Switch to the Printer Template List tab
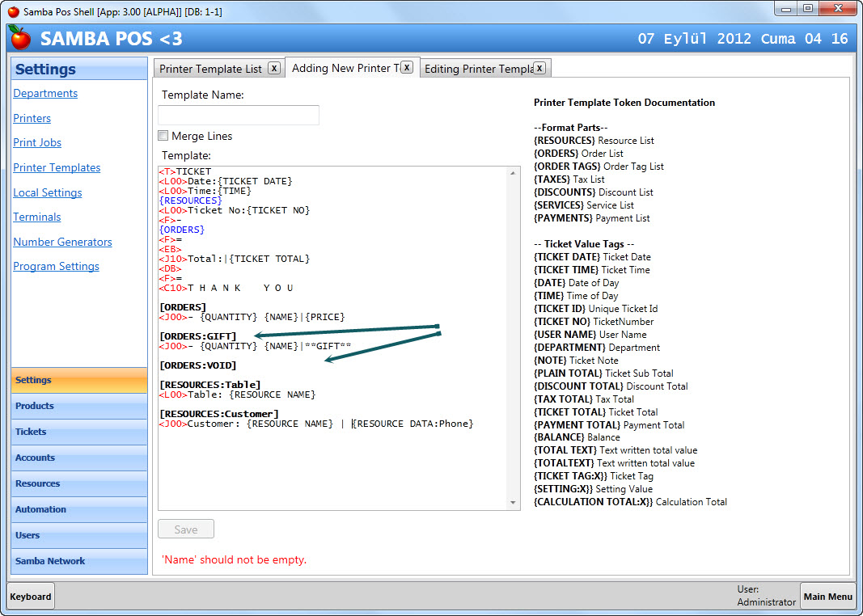This screenshot has height=616, width=863. pos(210,69)
